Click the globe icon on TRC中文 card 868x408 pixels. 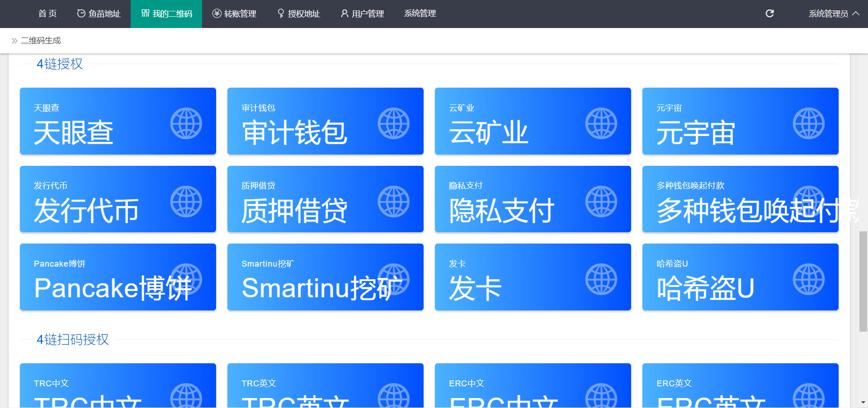pos(186,396)
